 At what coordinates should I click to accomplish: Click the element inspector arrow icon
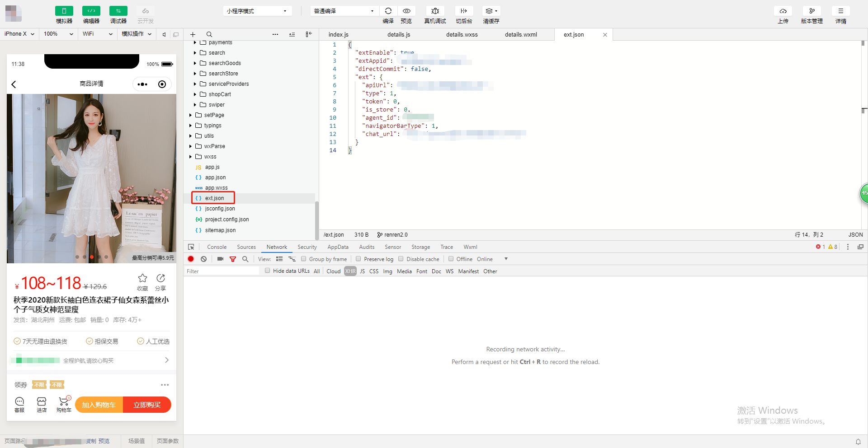[x=191, y=247]
